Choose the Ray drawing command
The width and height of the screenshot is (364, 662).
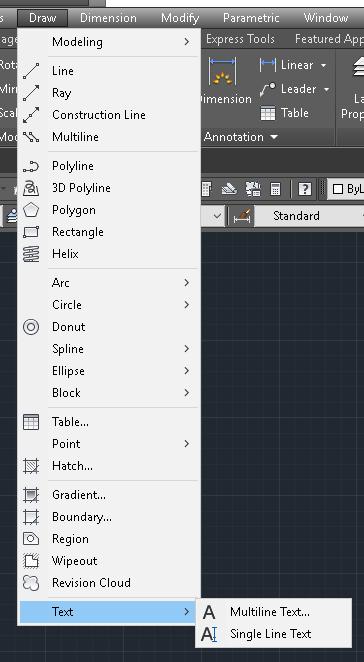pos(109,93)
